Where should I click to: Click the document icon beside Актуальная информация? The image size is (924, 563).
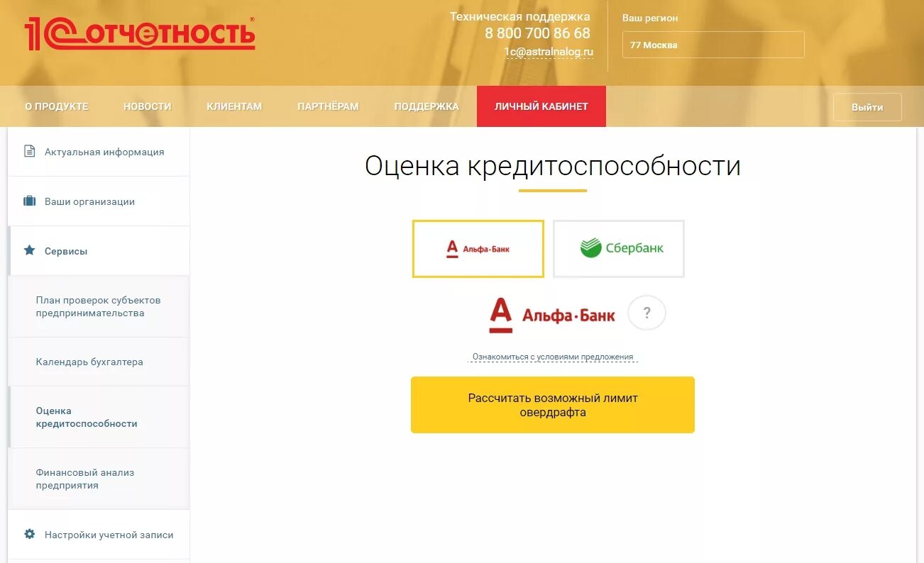pyautogui.click(x=29, y=151)
